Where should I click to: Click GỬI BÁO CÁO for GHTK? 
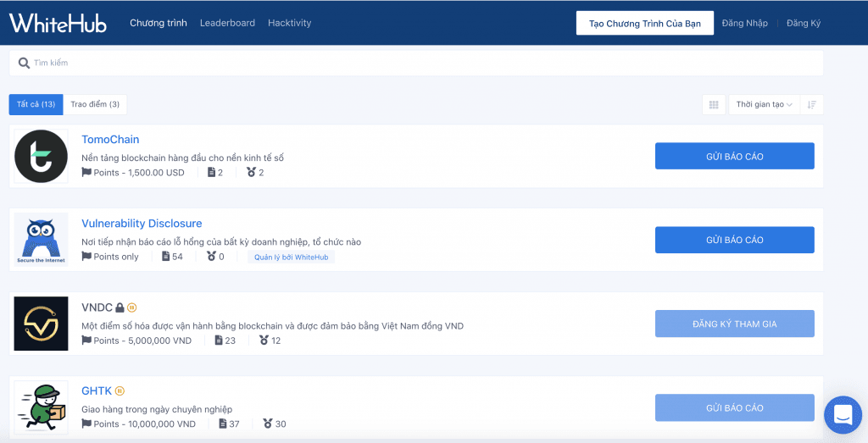pyautogui.click(x=735, y=407)
